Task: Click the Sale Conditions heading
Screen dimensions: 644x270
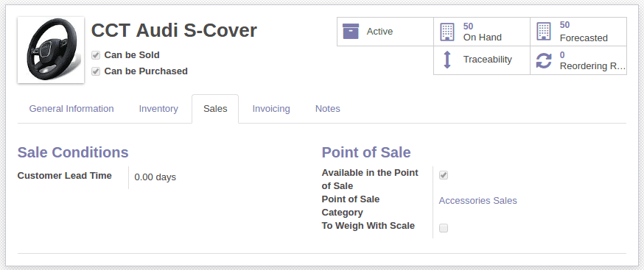Action: point(73,152)
